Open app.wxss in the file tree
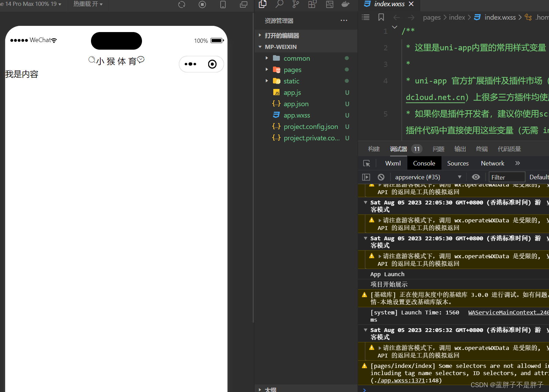Screen dimensions: 549x392 pyautogui.click(x=297, y=115)
